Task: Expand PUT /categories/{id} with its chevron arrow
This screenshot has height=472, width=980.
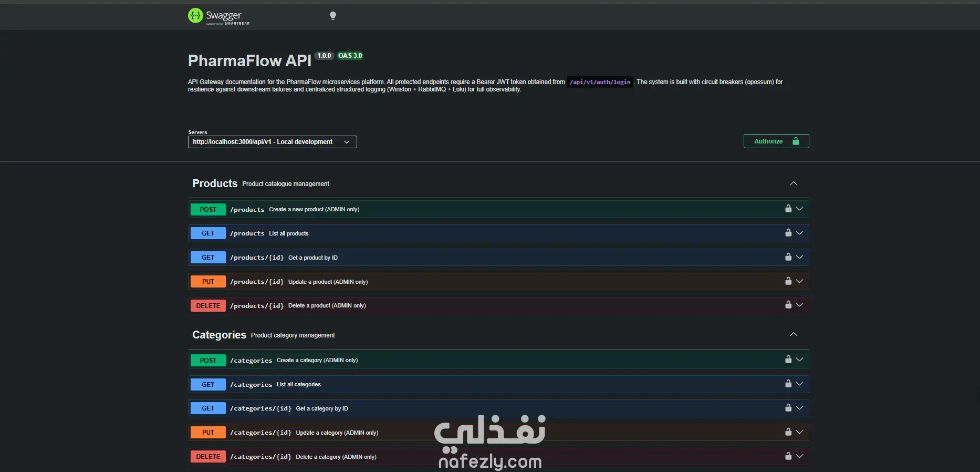Action: (799, 432)
